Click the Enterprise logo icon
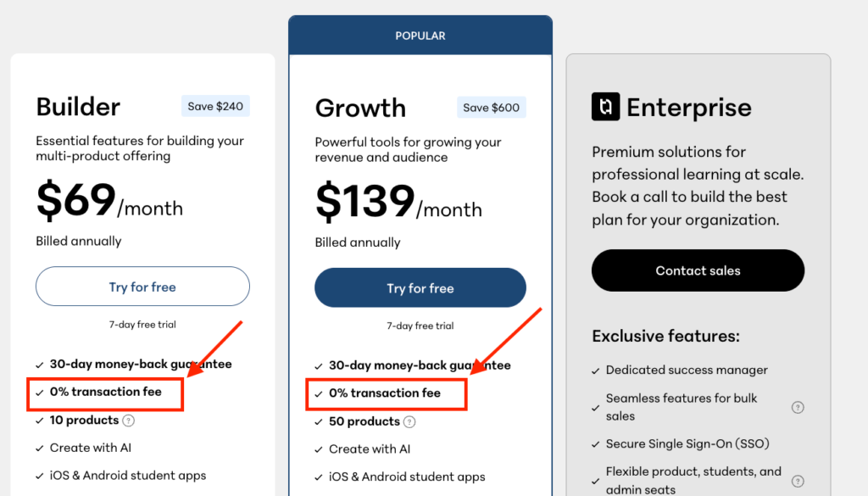Viewport: 868px width, 496px height. (604, 107)
